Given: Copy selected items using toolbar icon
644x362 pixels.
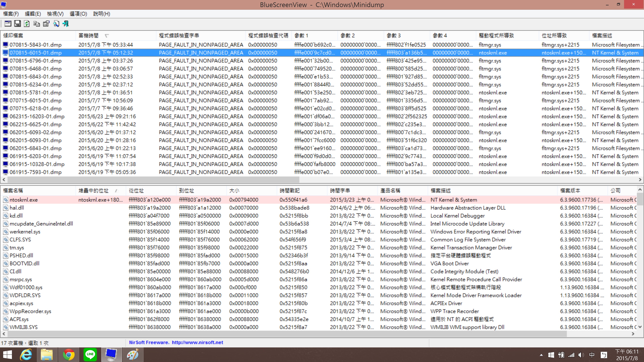Looking at the screenshot, I should coord(37,24).
